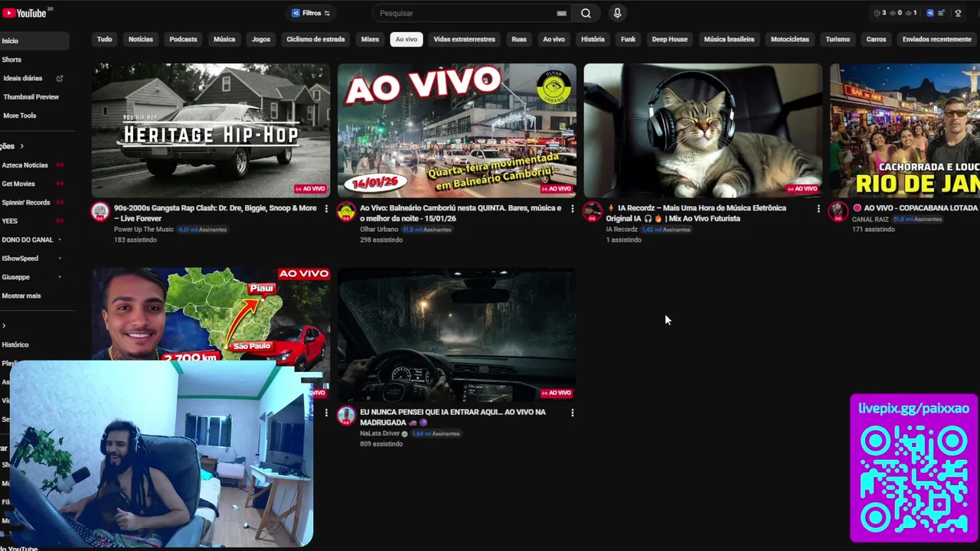
Task: Click live indicator next to Azteca Noticias
Action: pyautogui.click(x=60, y=165)
